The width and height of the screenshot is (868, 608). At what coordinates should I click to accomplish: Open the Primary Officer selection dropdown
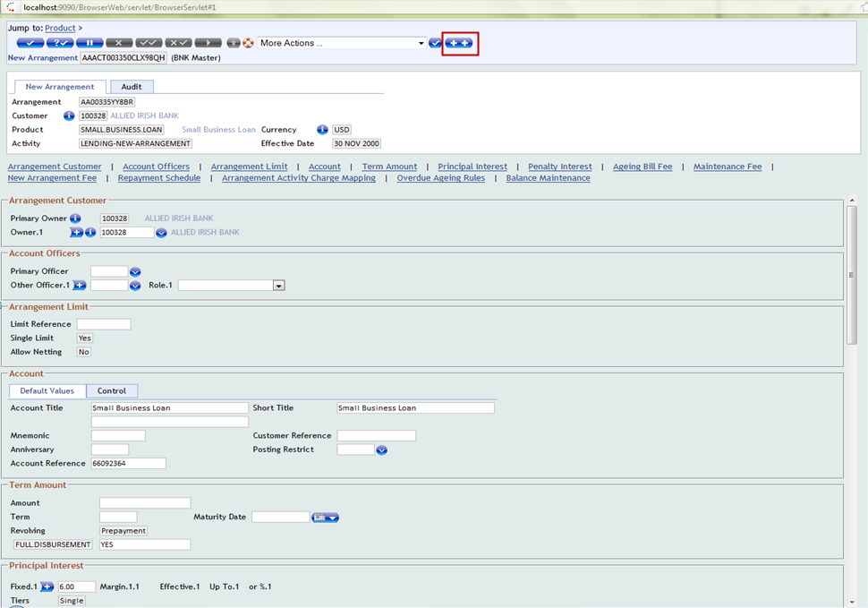pos(135,271)
